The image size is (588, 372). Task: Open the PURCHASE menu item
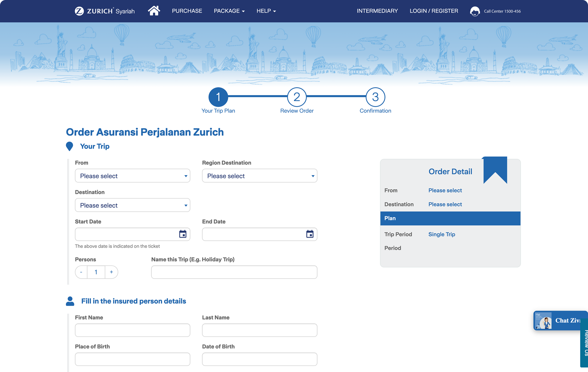pyautogui.click(x=187, y=11)
